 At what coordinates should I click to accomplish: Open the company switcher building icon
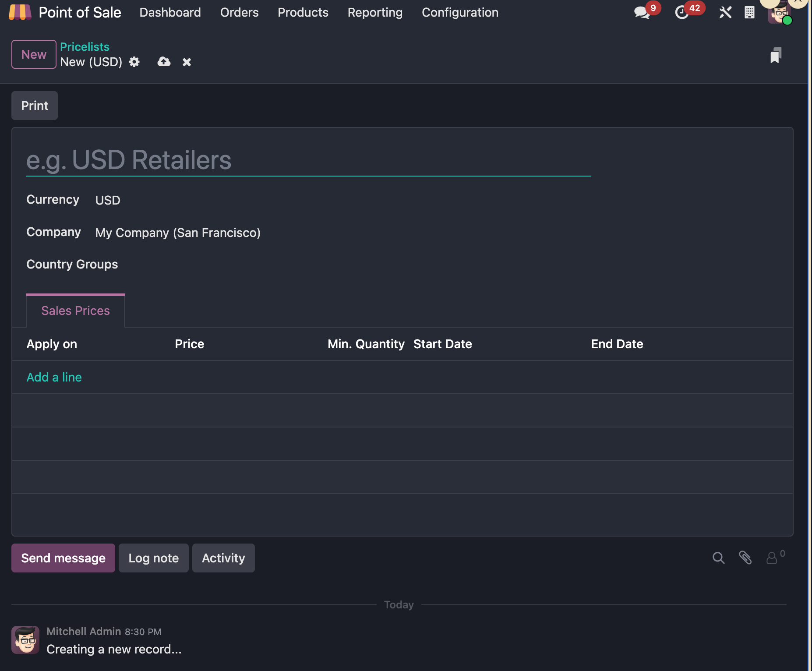749,13
